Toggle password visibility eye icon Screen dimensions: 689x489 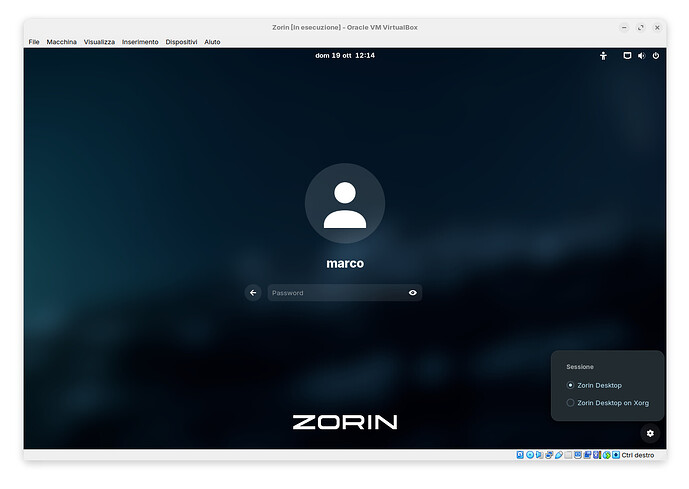[412, 293]
